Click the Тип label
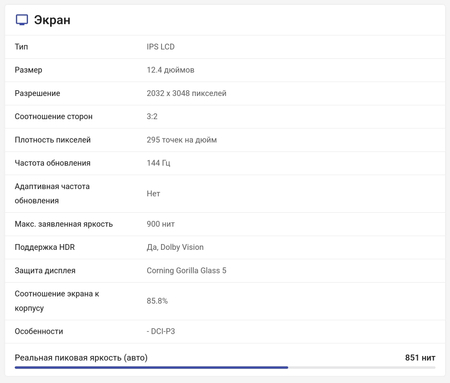This screenshot has height=383, width=450. 21,47
